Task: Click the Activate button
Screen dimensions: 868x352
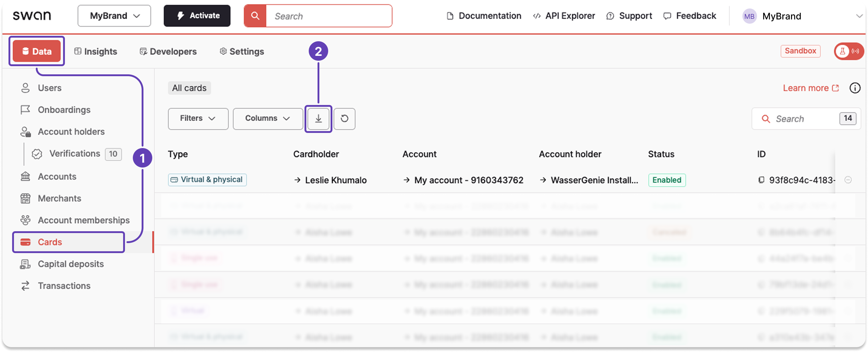Action: pos(197,15)
